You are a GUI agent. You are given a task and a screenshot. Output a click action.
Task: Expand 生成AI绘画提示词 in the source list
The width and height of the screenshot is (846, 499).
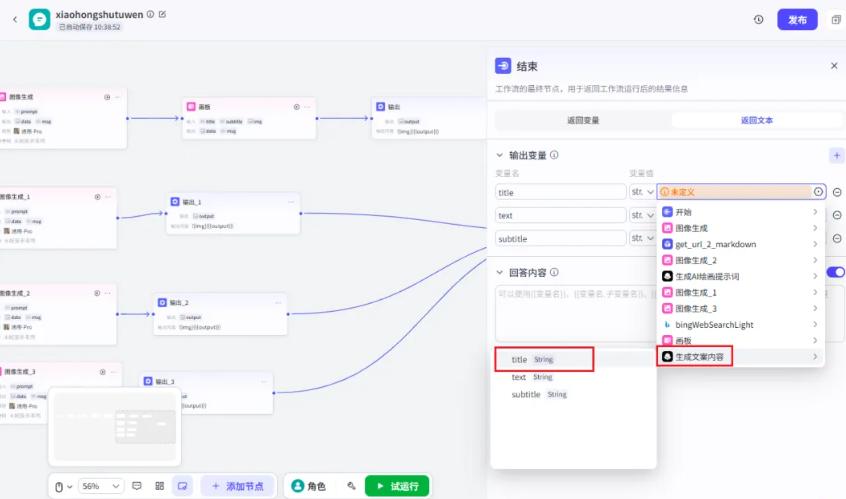[740, 276]
